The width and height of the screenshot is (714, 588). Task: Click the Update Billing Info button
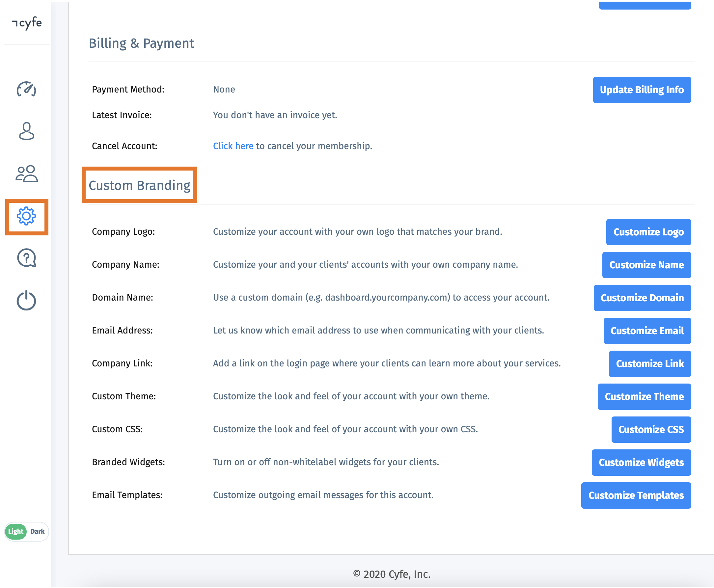[642, 90]
